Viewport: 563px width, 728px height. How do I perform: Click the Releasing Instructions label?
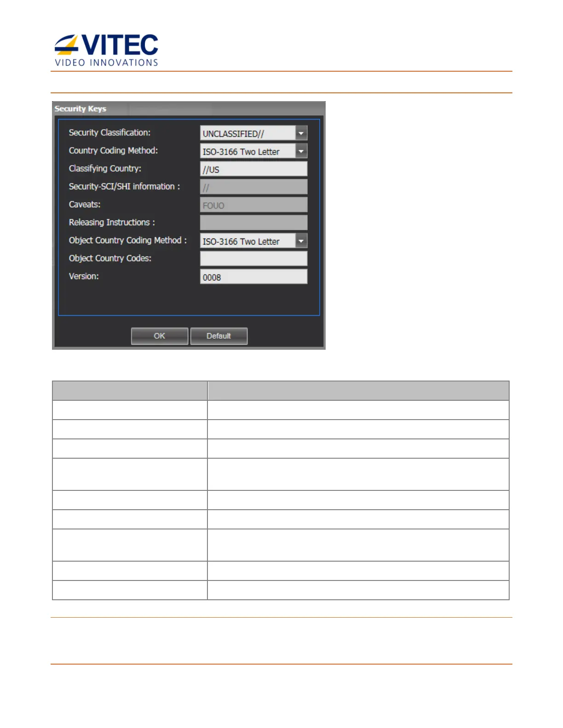(x=112, y=222)
